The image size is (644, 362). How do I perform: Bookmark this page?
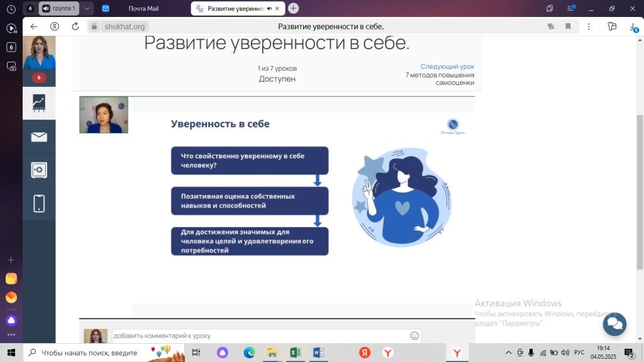point(568,26)
